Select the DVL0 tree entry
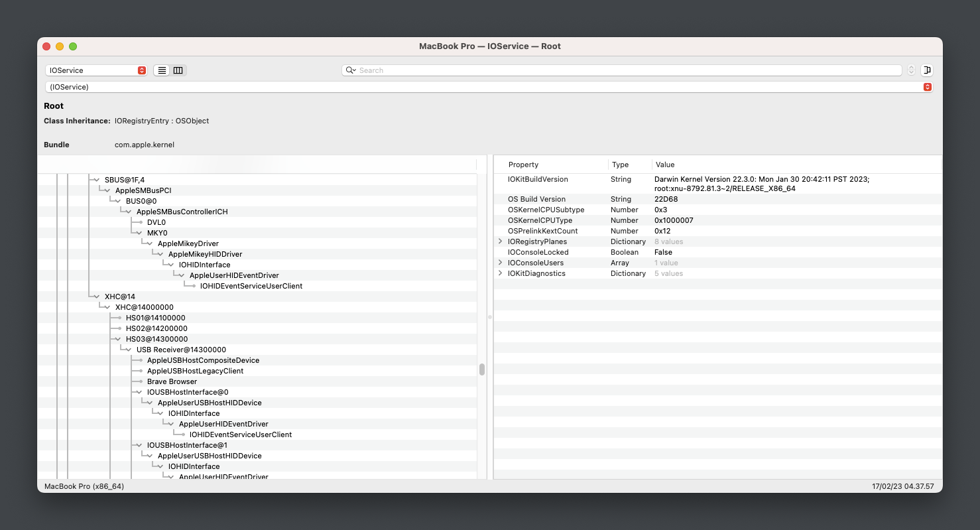 click(x=156, y=222)
